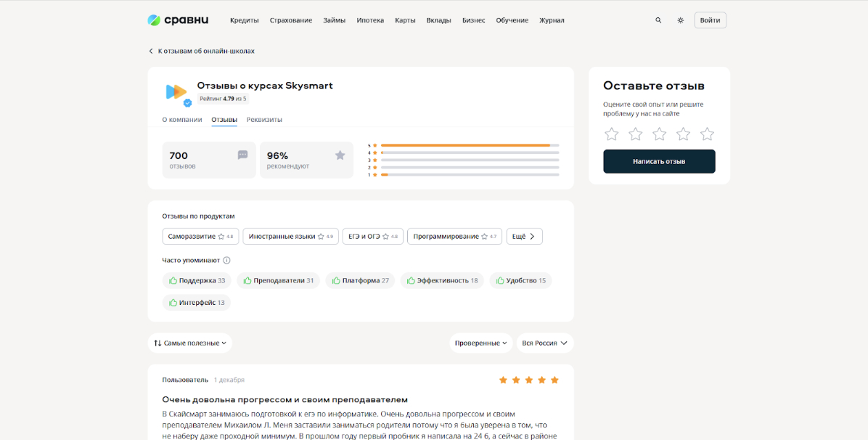
Task: Rate two stars in Оставьте отзыв
Action: click(636, 134)
